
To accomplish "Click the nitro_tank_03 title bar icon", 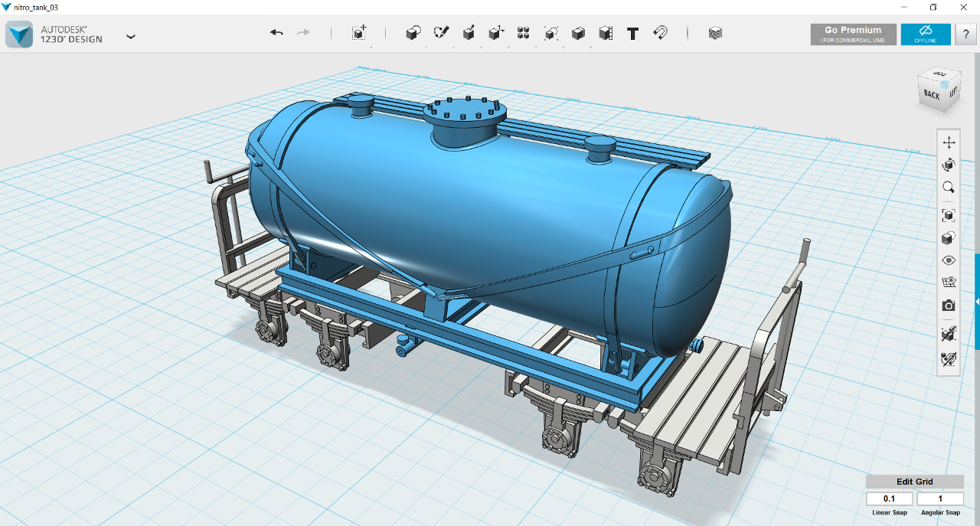I will point(6,6).
